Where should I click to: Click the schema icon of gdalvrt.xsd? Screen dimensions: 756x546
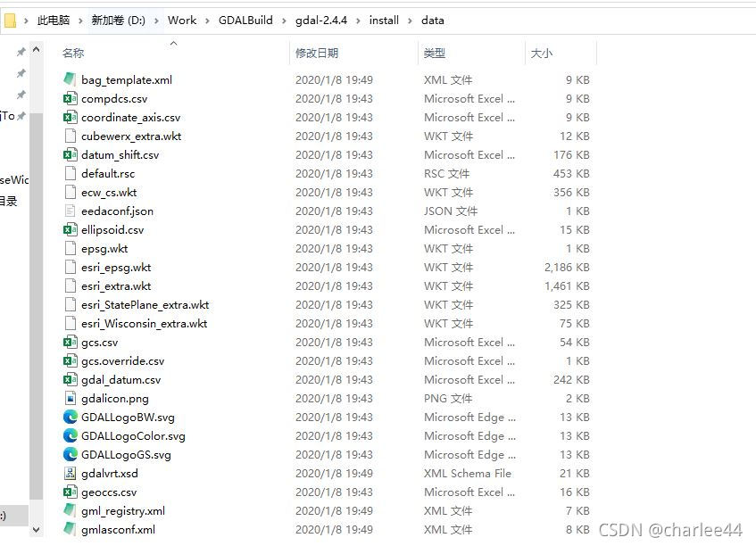pyautogui.click(x=70, y=473)
